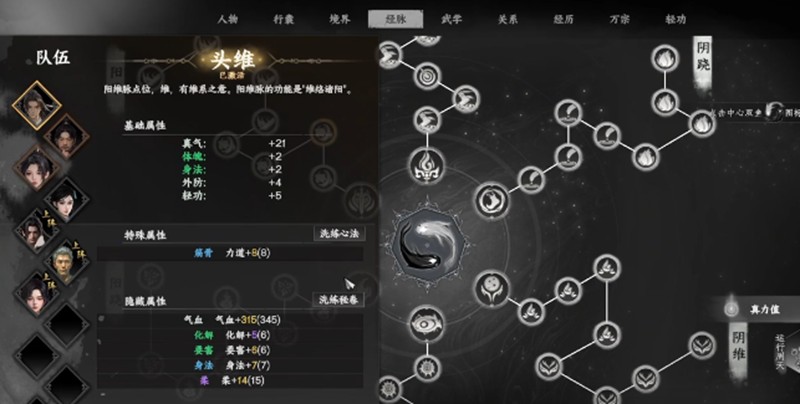The height and width of the screenshot is (404, 800).
Task: Select the trident flame meridian node
Action: (x=427, y=165)
